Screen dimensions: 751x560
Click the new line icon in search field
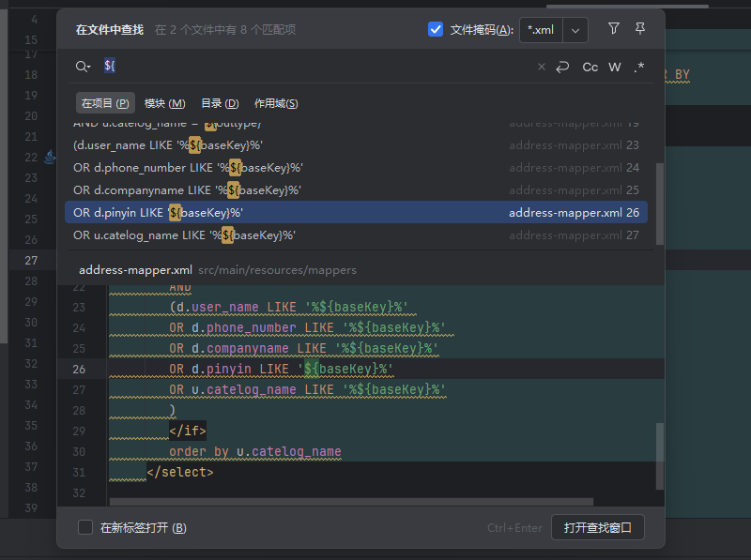tap(563, 67)
